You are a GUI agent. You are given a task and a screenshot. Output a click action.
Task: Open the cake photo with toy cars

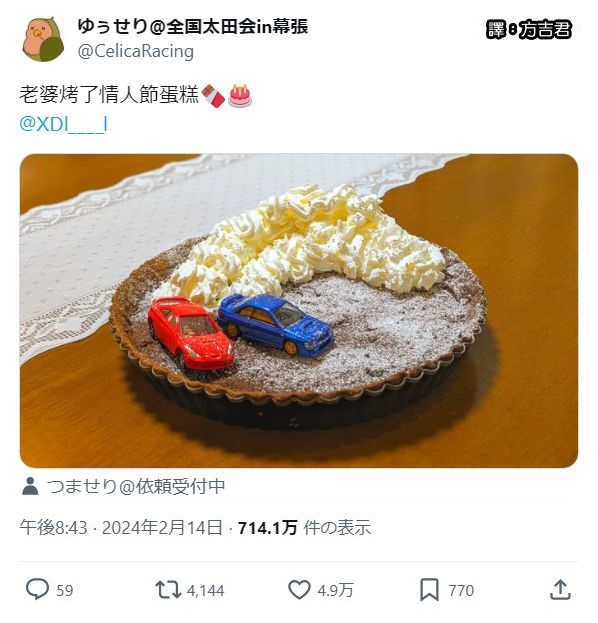pos(299,311)
